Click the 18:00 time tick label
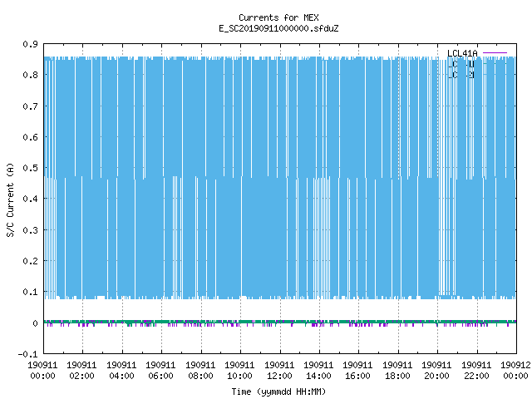532x399 pixels. 397,376
